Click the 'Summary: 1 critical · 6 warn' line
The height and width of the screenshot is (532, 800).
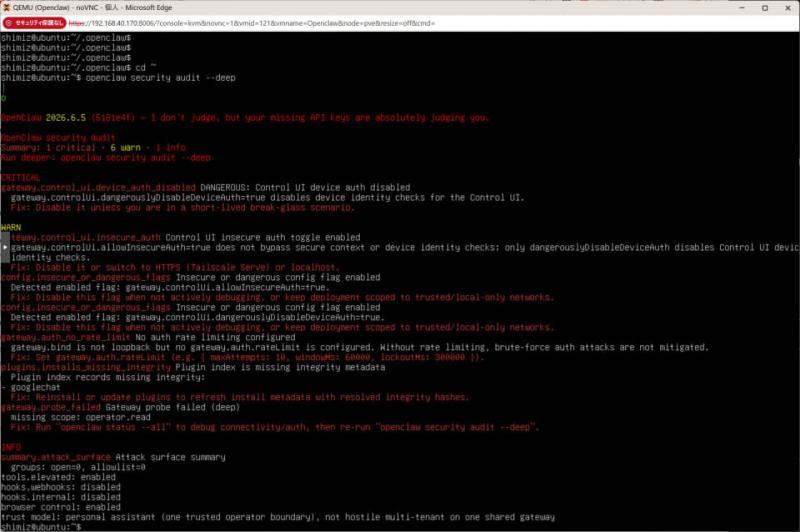click(93, 148)
